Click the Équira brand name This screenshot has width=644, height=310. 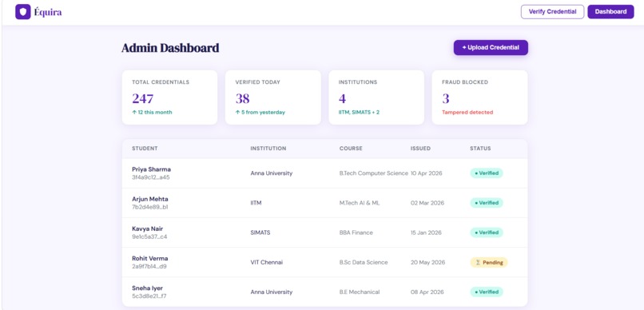pos(48,12)
